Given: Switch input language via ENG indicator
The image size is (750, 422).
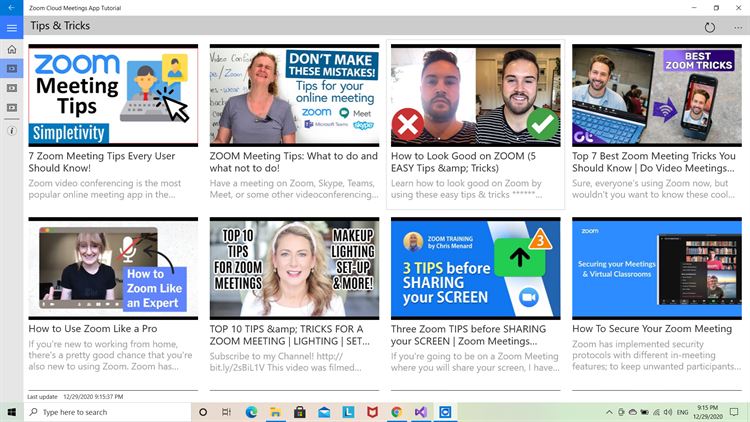Looking at the screenshot, I should pyautogui.click(x=683, y=412).
